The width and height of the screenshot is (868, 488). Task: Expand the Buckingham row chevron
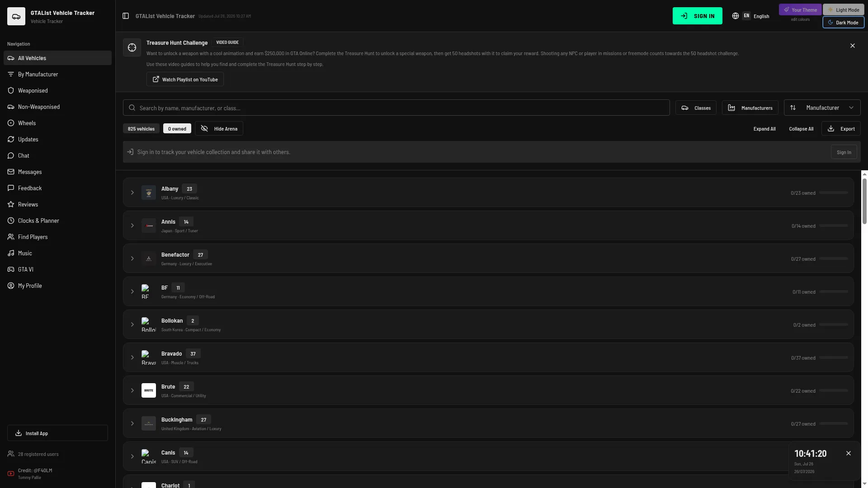coord(132,423)
